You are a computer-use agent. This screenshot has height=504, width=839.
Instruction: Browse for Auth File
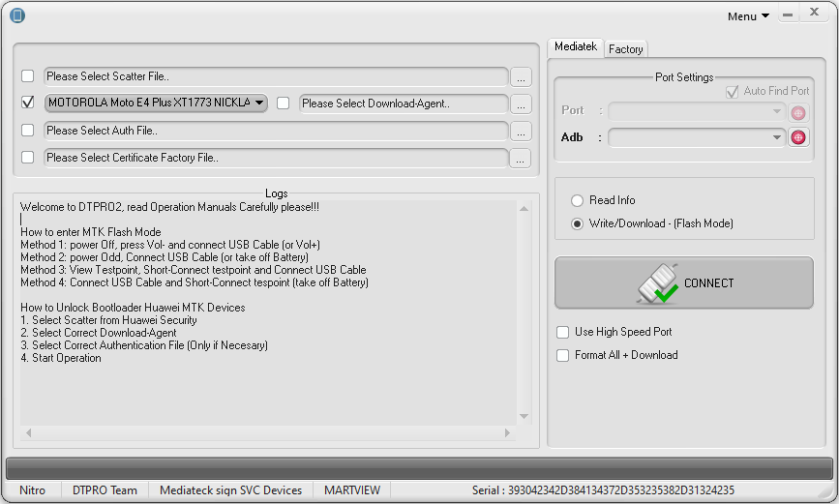521,132
